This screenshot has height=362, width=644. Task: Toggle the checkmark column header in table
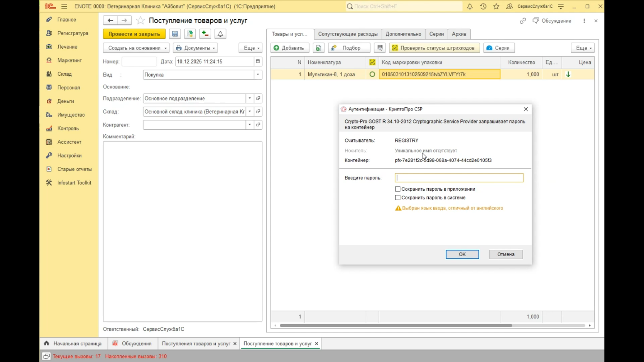372,63
